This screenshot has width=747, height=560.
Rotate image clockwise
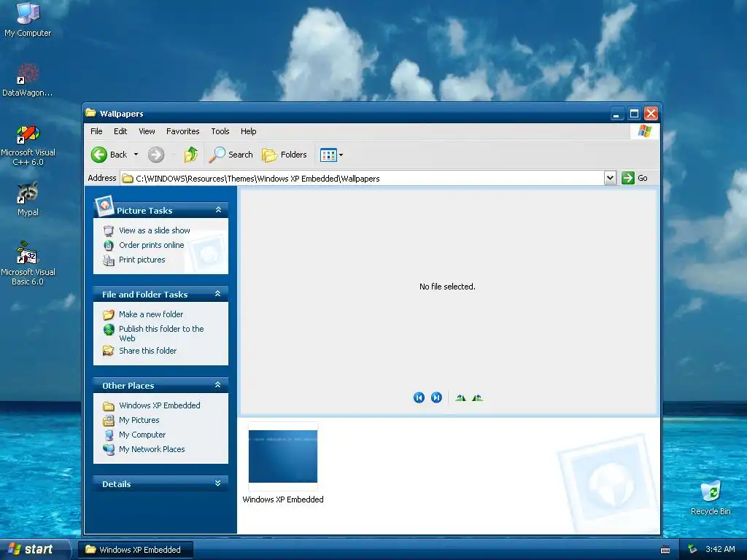click(460, 397)
